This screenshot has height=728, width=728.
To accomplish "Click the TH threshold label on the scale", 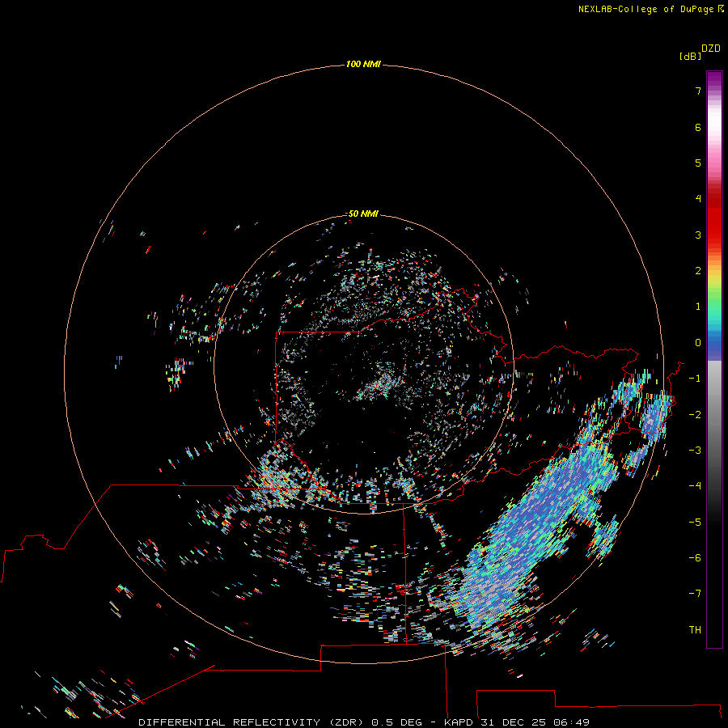I will 695,630.
